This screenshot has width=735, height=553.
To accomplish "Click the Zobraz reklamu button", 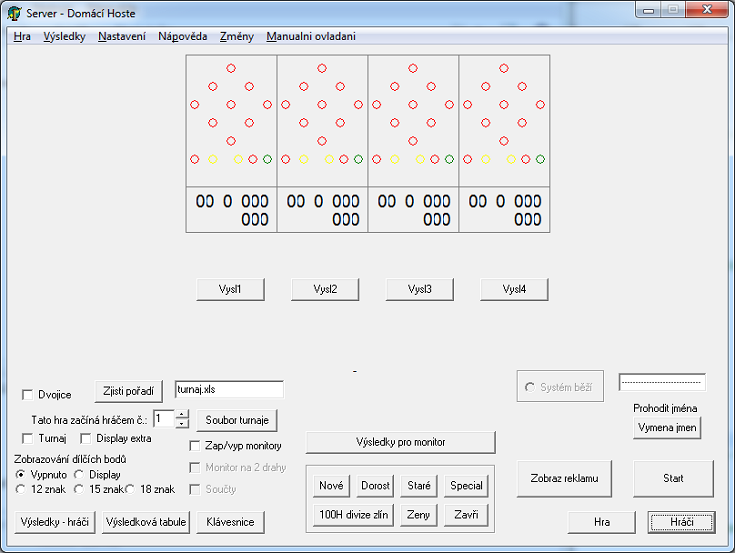I will 564,479.
